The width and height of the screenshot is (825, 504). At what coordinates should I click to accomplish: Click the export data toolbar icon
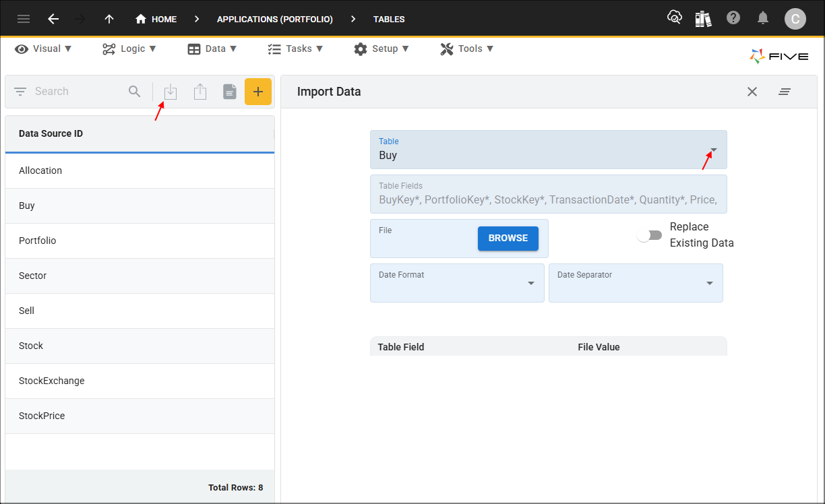200,92
